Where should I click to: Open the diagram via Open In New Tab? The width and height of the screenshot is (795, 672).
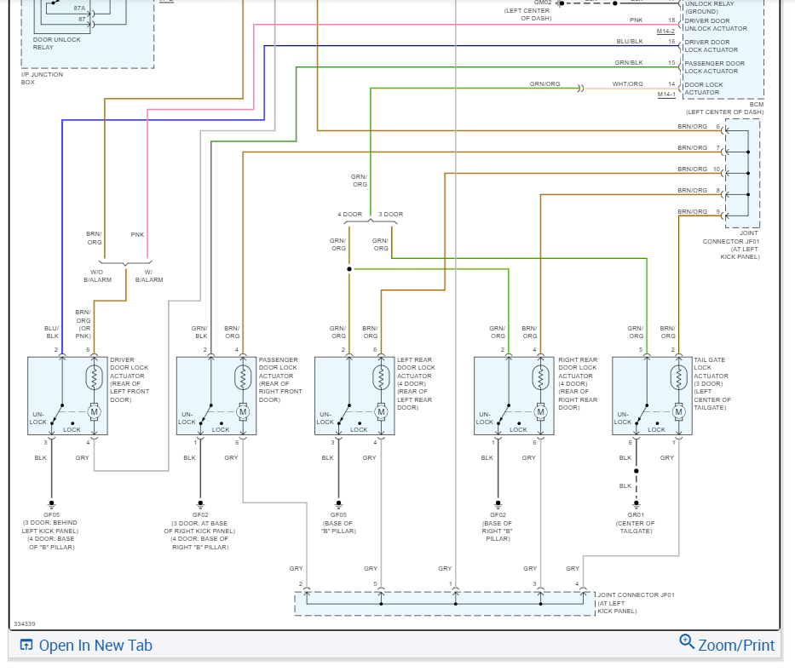coord(95,645)
